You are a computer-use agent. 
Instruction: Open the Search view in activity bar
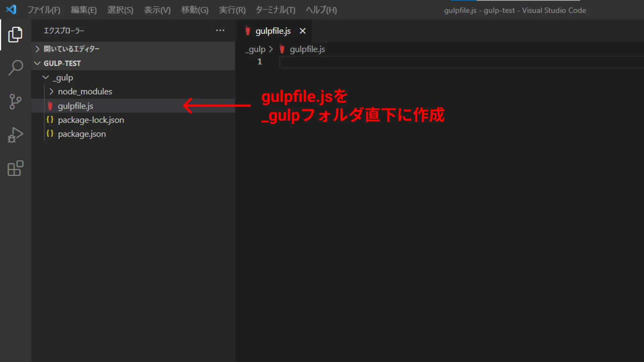click(15, 68)
